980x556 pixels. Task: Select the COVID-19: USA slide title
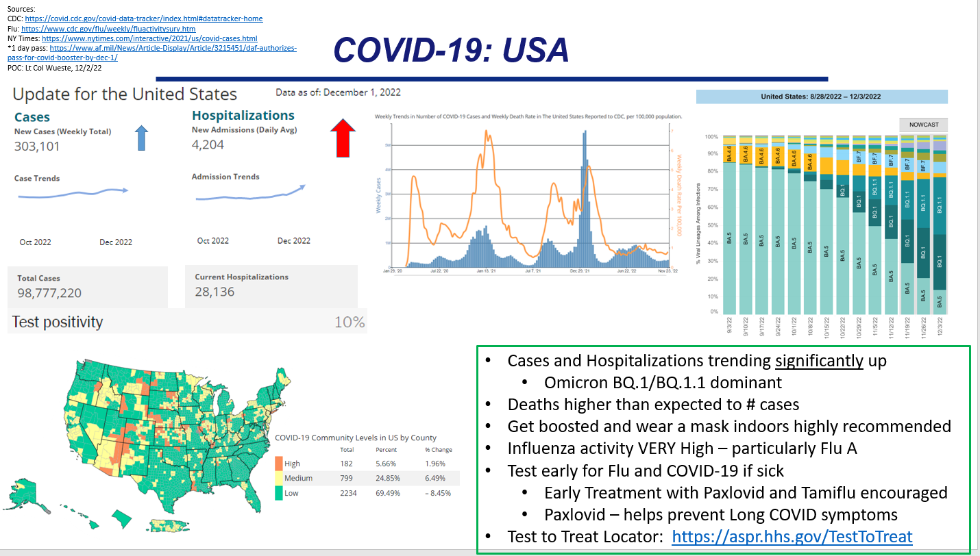(451, 50)
